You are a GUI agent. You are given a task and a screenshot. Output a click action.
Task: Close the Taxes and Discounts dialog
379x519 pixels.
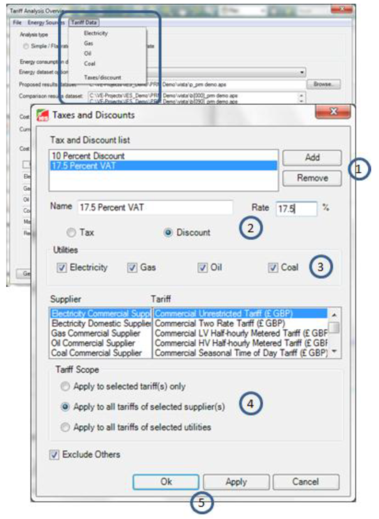coord(333,112)
